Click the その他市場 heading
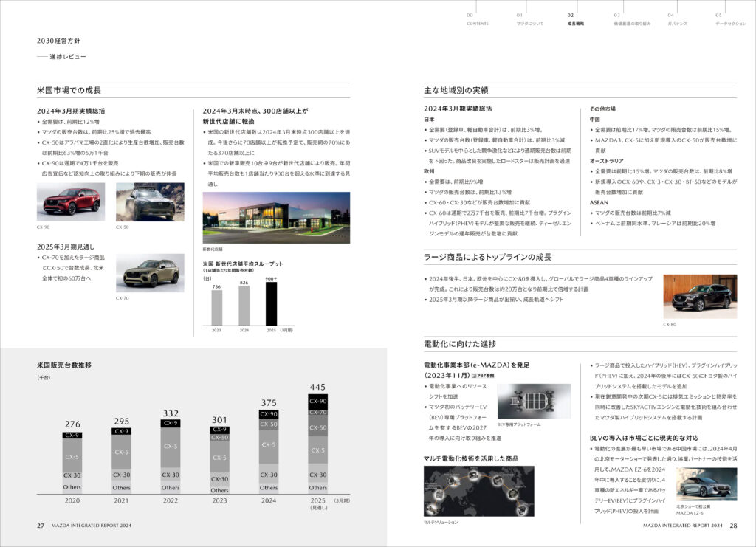The height and width of the screenshot is (547, 756). pos(602,109)
